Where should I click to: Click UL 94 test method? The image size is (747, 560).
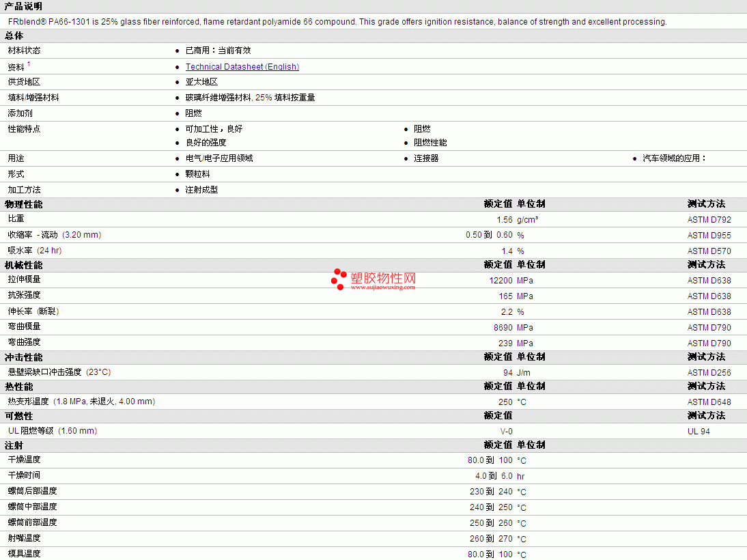coord(699,432)
